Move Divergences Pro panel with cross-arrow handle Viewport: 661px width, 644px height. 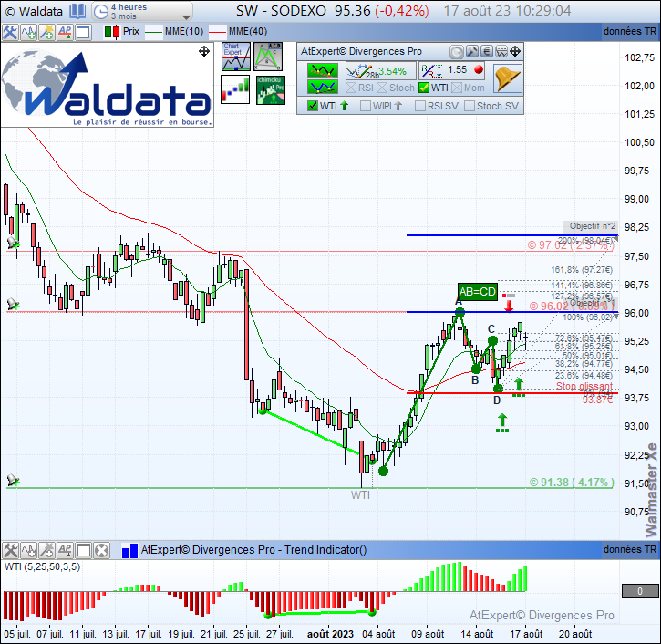(515, 52)
